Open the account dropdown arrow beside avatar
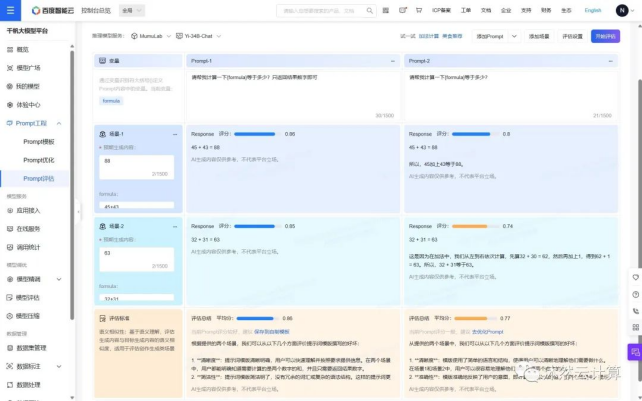The image size is (642, 401). [x=634, y=11]
